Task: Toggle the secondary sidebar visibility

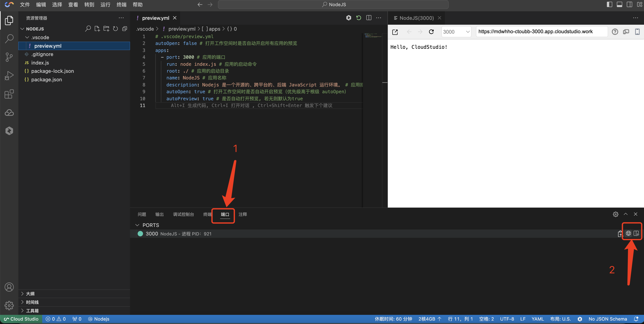Action: [630, 4]
